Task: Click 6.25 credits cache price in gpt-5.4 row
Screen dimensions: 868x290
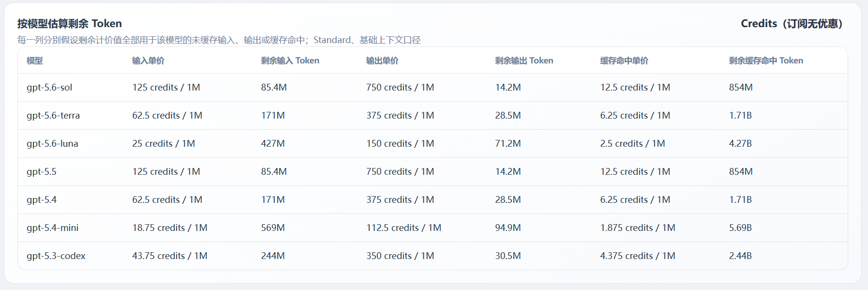Action: [635, 200]
